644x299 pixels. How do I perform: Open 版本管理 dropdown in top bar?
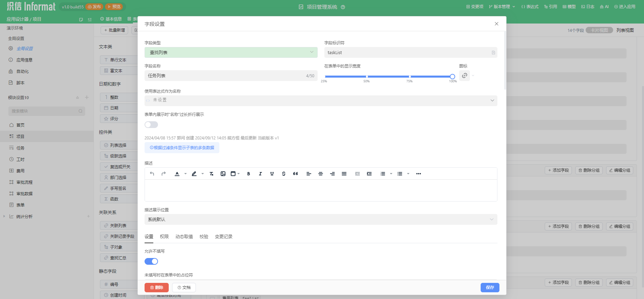click(x=502, y=7)
